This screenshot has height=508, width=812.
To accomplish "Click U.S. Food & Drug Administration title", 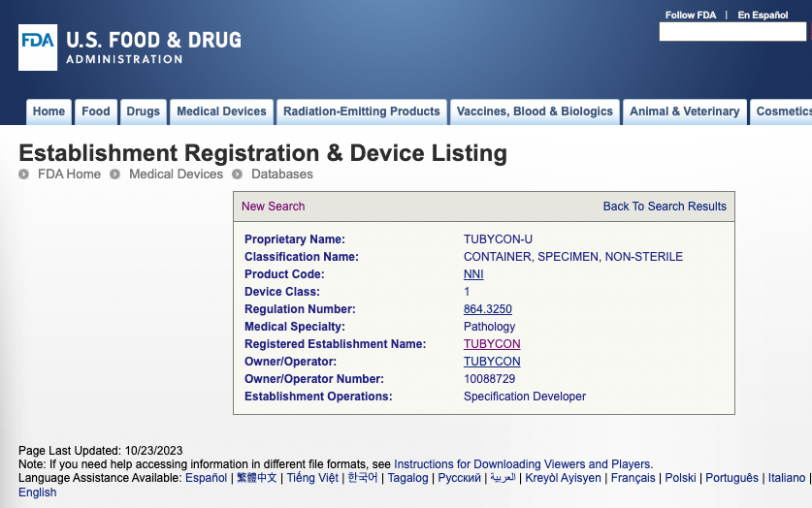I will click(154, 48).
